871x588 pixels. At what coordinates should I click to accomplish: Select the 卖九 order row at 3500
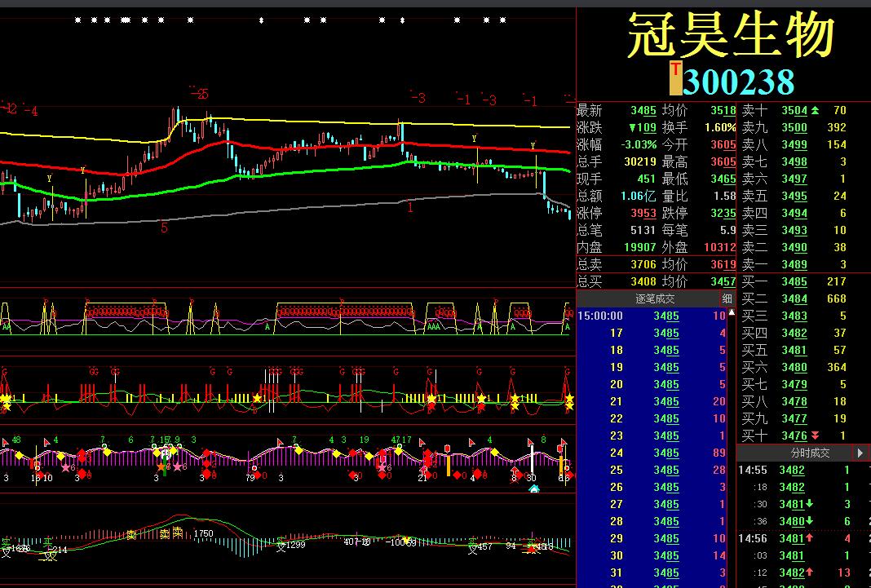794,128
